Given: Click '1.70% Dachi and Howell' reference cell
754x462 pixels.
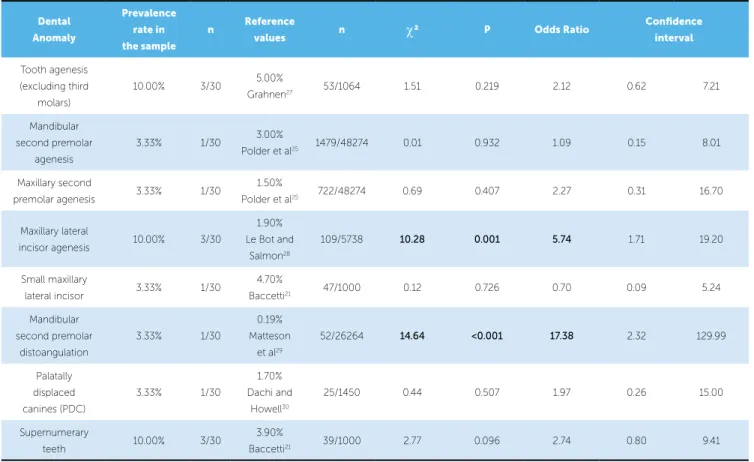Looking at the screenshot, I should pos(269,392).
